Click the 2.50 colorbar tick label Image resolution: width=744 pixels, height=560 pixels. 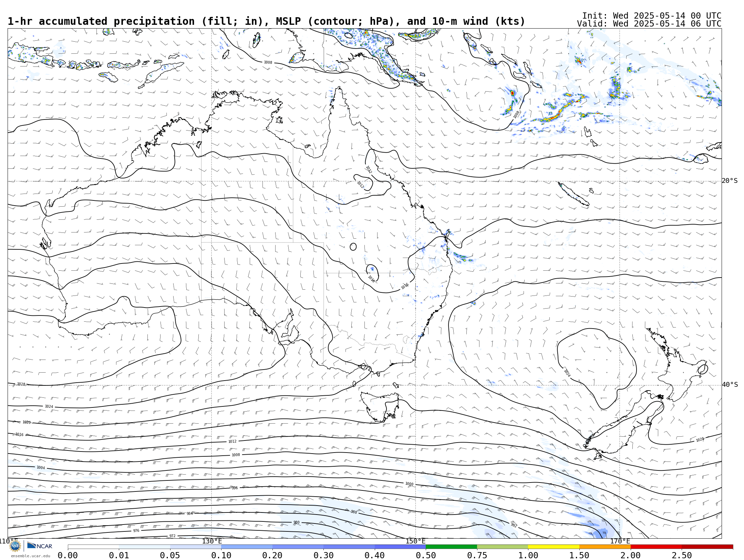pos(682,556)
